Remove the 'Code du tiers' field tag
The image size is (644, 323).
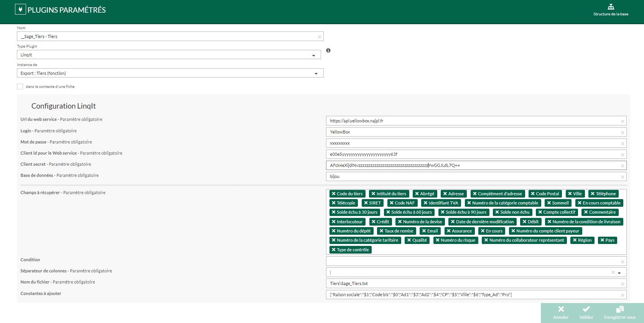(334, 194)
